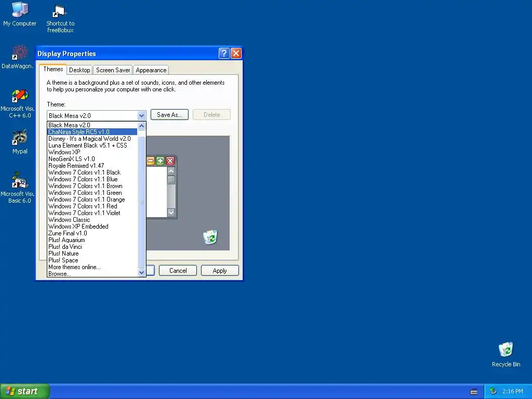Open the My Computer desktop icon
The width and height of the screenshot is (532, 399).
click(20, 14)
